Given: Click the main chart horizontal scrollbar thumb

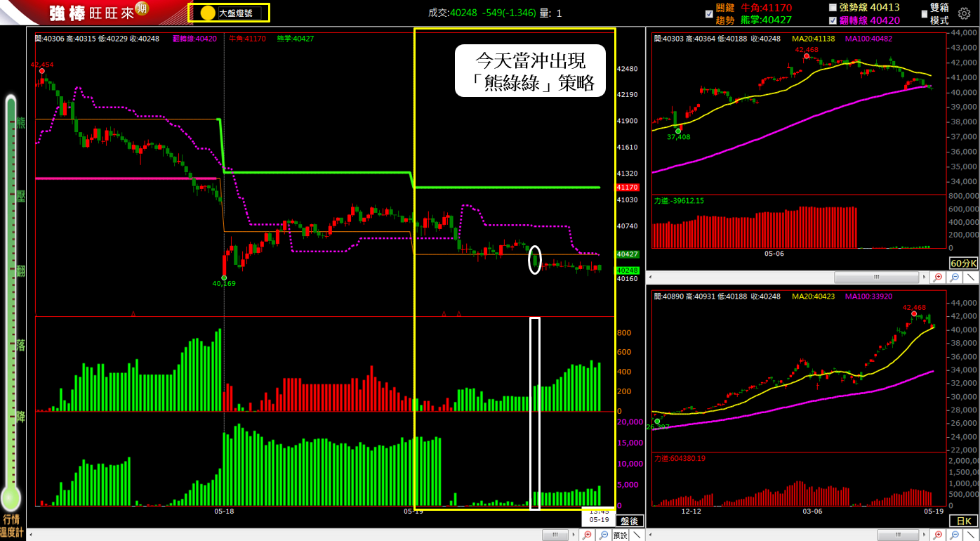Looking at the screenshot, I should pyautogui.click(x=555, y=535).
